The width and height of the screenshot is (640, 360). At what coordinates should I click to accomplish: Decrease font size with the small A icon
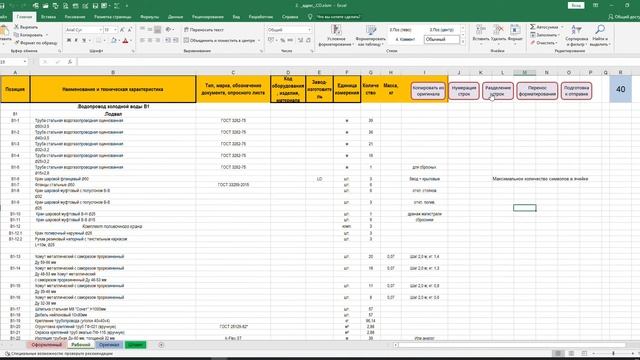pos(130,30)
